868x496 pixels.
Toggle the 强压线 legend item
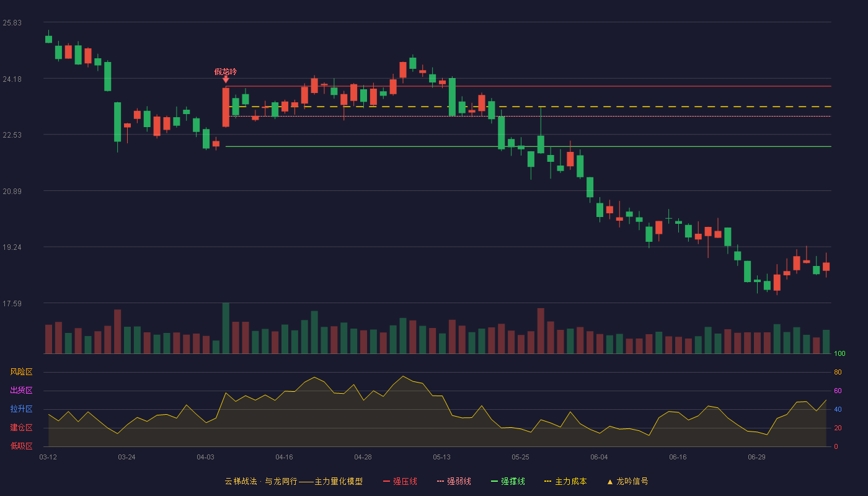coord(400,481)
